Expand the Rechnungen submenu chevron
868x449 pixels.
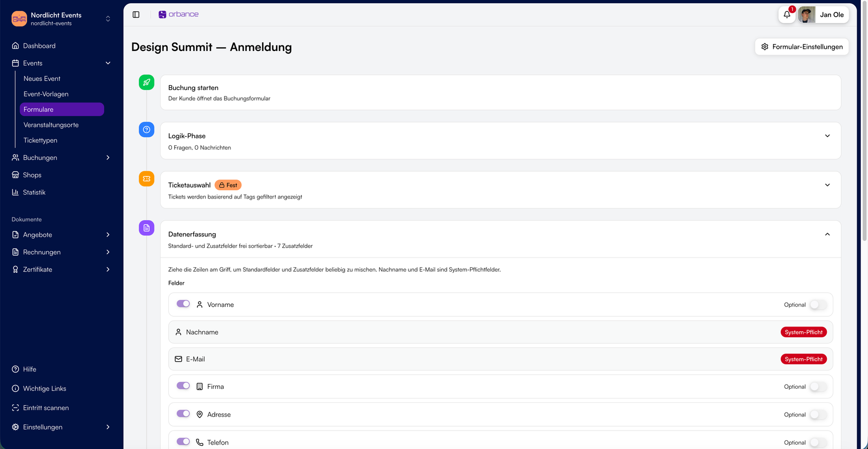(x=108, y=252)
